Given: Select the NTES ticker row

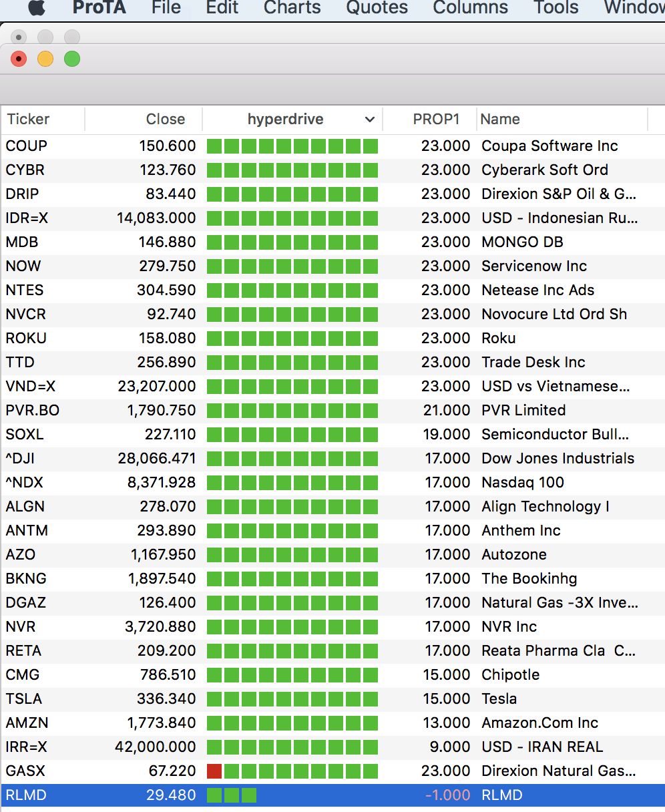Looking at the screenshot, I should (x=332, y=290).
